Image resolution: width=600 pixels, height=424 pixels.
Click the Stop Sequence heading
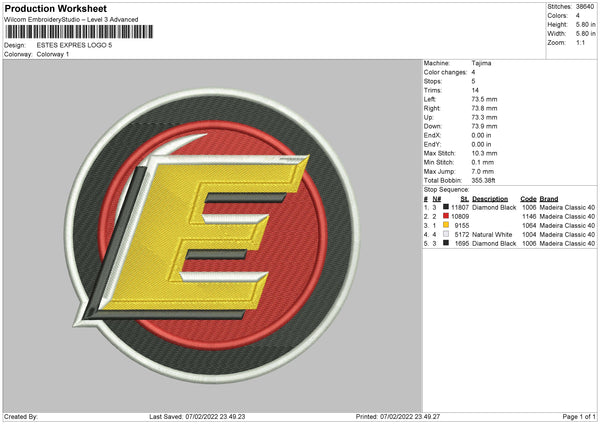pos(446,189)
